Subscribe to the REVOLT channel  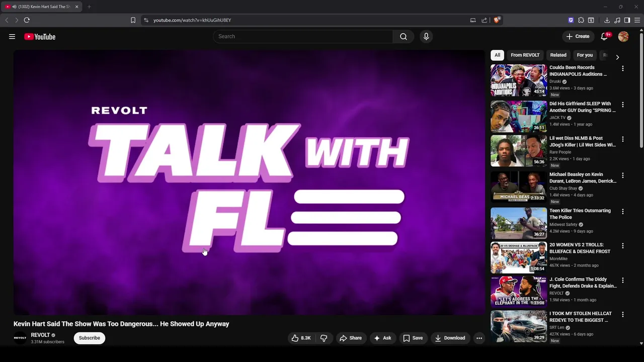[90, 338]
